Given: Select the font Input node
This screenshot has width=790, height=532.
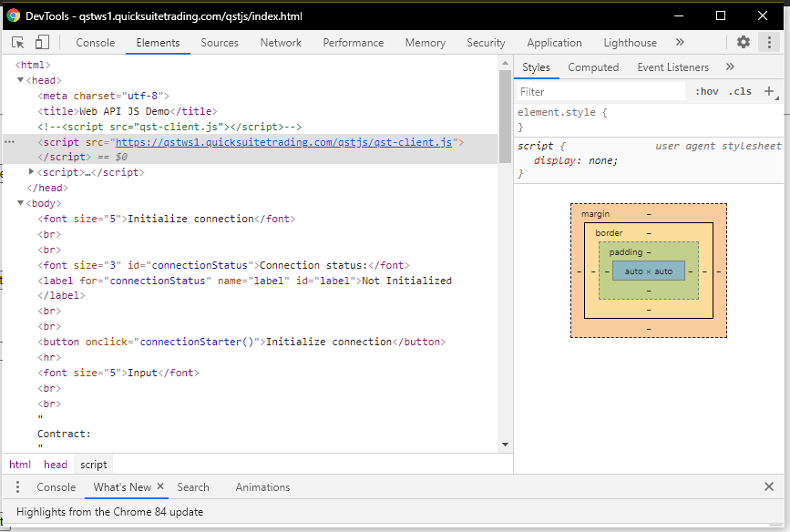Looking at the screenshot, I should [118, 373].
